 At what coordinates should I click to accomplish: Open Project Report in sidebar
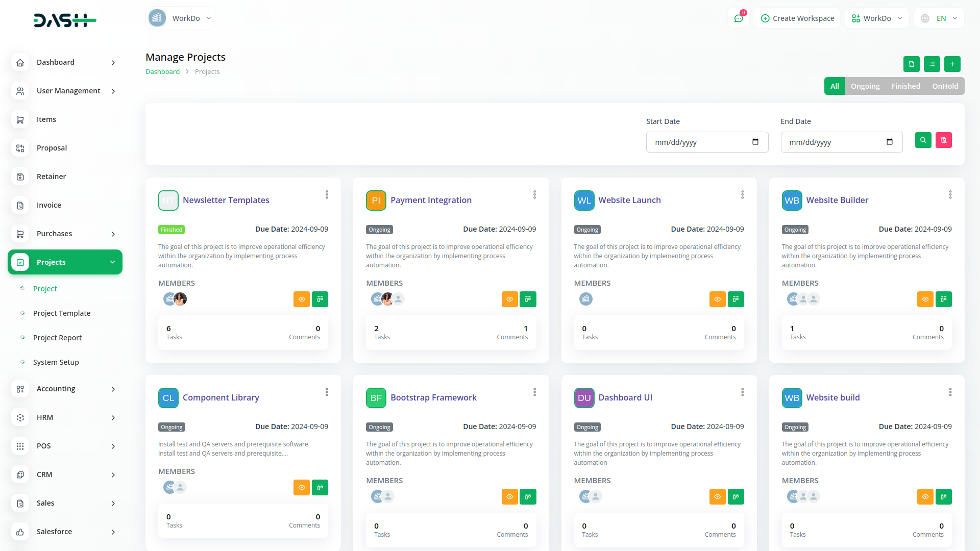point(57,338)
